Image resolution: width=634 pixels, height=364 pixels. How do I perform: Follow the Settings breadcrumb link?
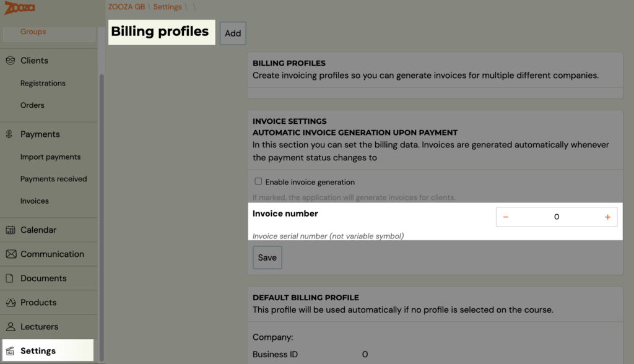[167, 7]
